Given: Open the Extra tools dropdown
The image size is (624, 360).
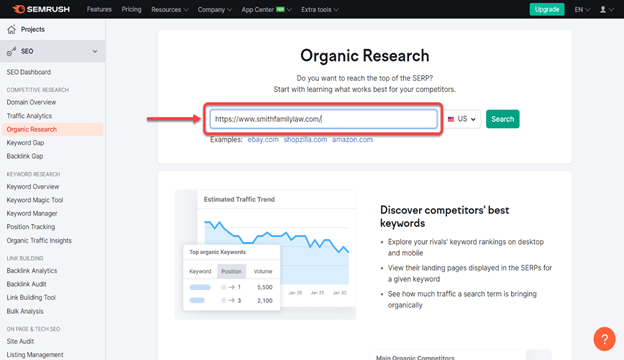Looking at the screenshot, I should tap(320, 10).
